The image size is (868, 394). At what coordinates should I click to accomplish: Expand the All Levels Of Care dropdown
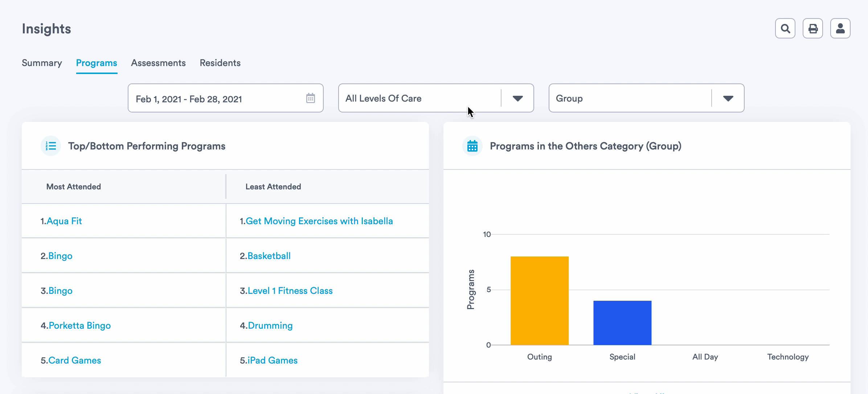[x=517, y=98]
